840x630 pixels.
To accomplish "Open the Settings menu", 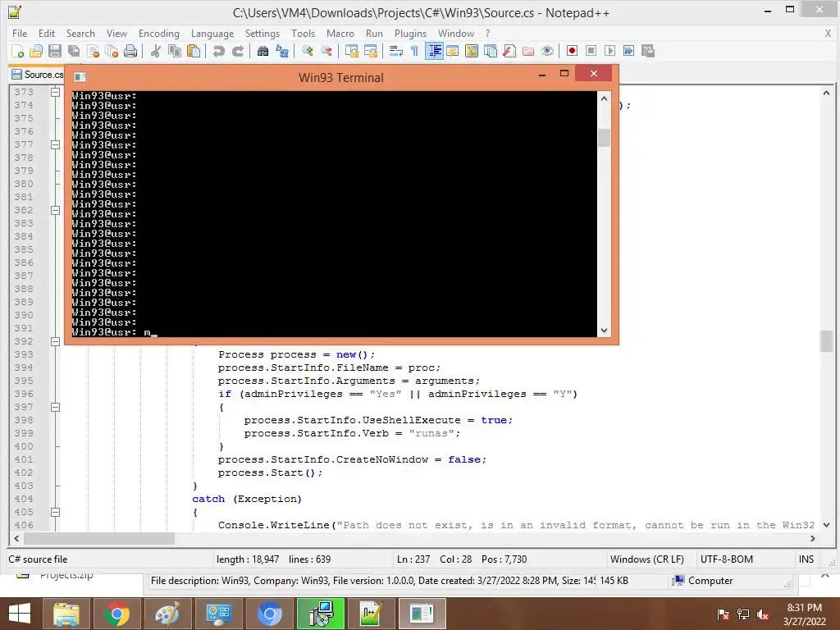I will pos(262,33).
